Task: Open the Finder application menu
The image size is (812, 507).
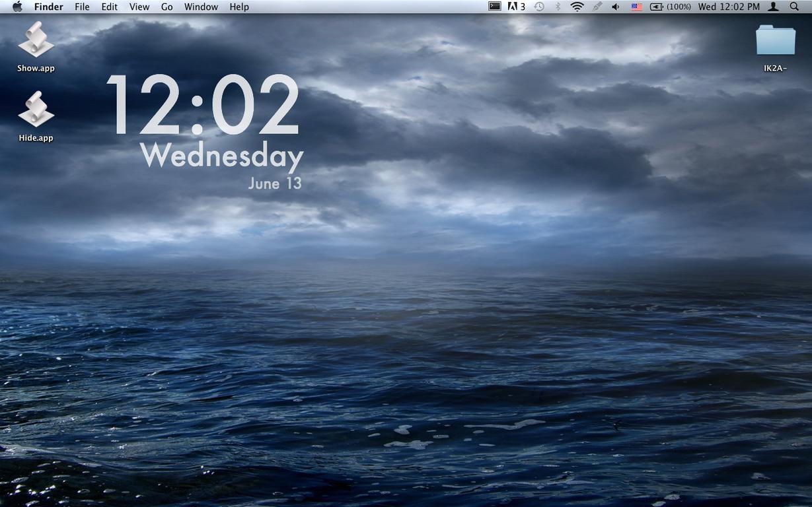Action: click(49, 7)
